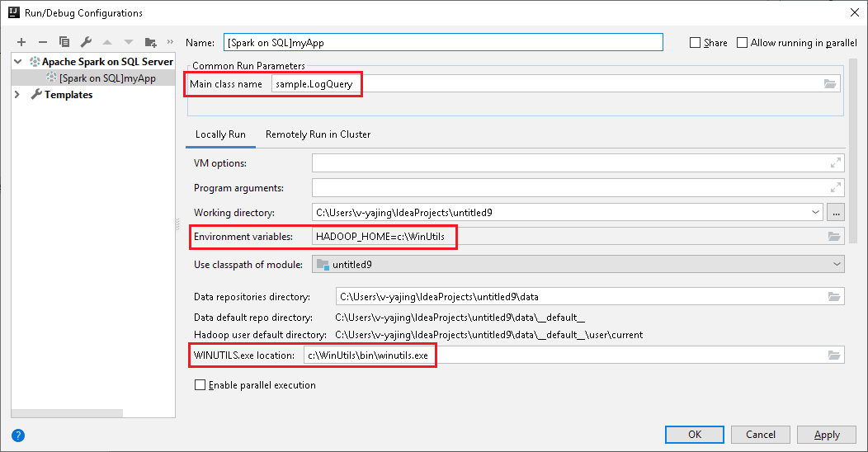The height and width of the screenshot is (452, 868).
Task: Edit defaults via the wrench toolbar icon
Action: [x=86, y=42]
